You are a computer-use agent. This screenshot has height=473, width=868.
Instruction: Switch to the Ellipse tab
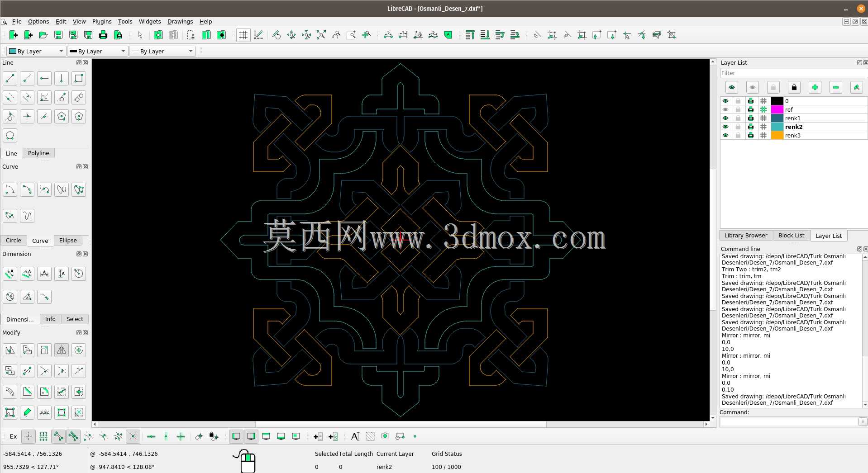68,241
